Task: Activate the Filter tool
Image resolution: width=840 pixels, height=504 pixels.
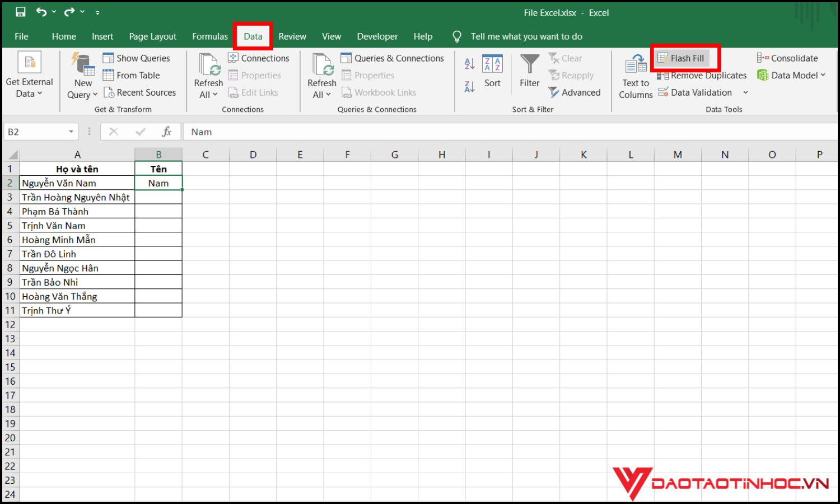Action: pyautogui.click(x=529, y=71)
